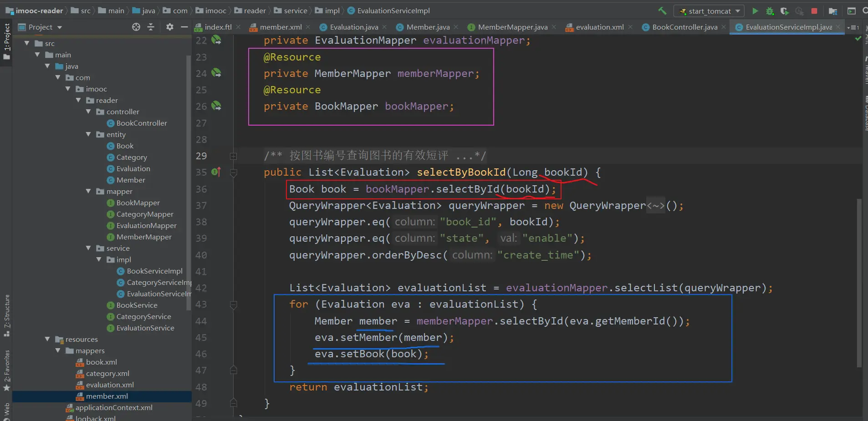Open MemberMapper in the project tree
The width and height of the screenshot is (868, 421).
(144, 237)
